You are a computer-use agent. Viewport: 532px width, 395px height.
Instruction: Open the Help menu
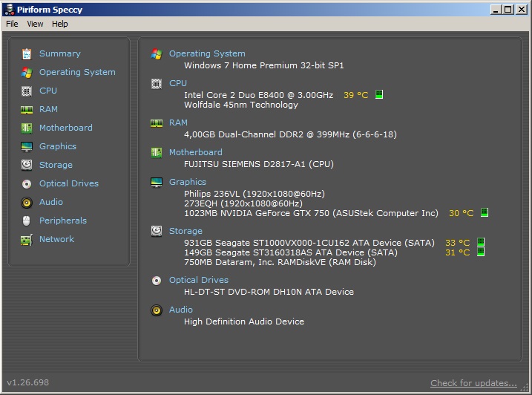coord(59,24)
